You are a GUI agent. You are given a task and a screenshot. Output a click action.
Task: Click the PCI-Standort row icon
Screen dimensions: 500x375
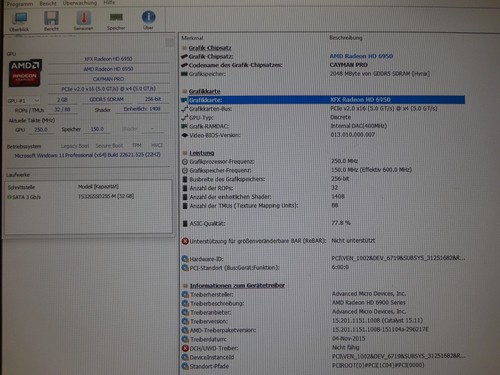[x=185, y=268]
